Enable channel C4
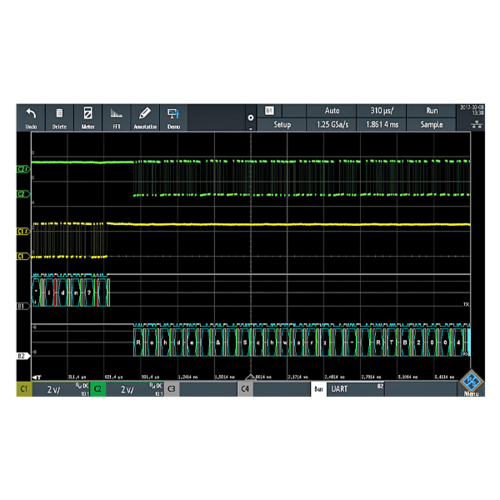This screenshot has height=500, width=500. [x=245, y=389]
